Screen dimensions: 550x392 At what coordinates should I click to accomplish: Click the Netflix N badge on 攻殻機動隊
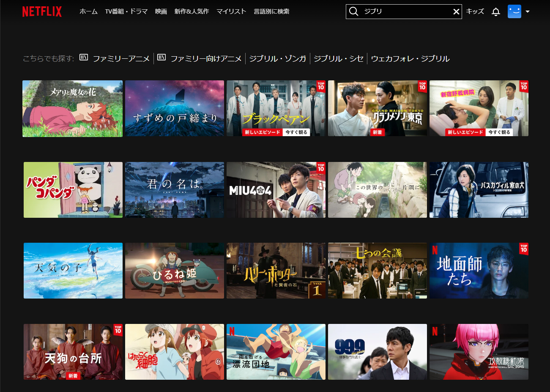tap(435, 331)
